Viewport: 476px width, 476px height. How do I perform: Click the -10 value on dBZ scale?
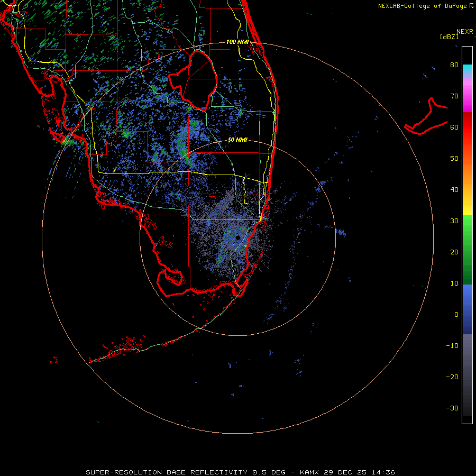point(452,345)
